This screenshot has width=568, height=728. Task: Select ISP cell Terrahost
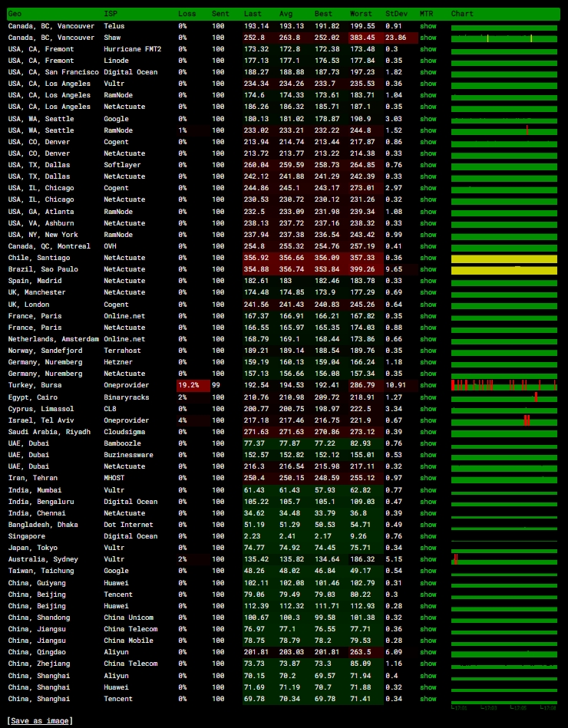(122, 351)
